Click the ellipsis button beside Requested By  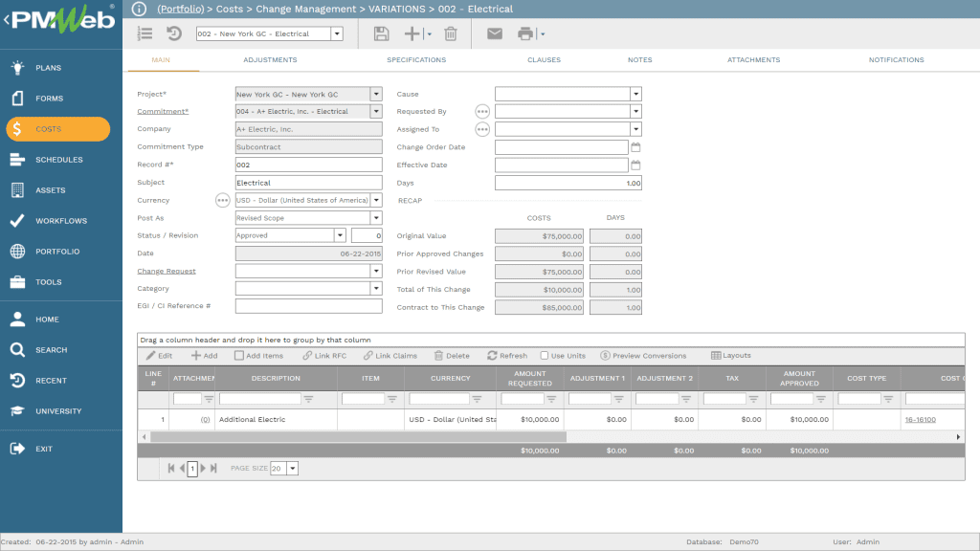point(482,111)
